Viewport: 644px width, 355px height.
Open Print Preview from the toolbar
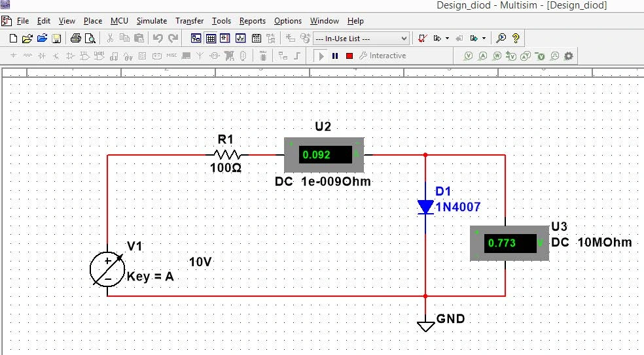coord(90,39)
